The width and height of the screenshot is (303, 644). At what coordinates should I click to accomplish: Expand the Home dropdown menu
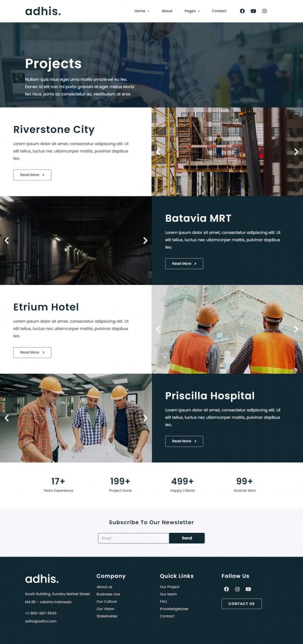[x=142, y=11]
